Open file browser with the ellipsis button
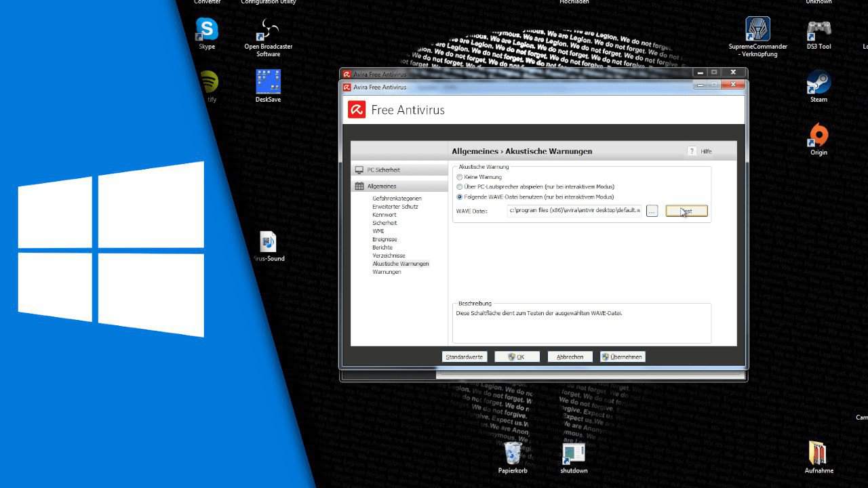 652,211
